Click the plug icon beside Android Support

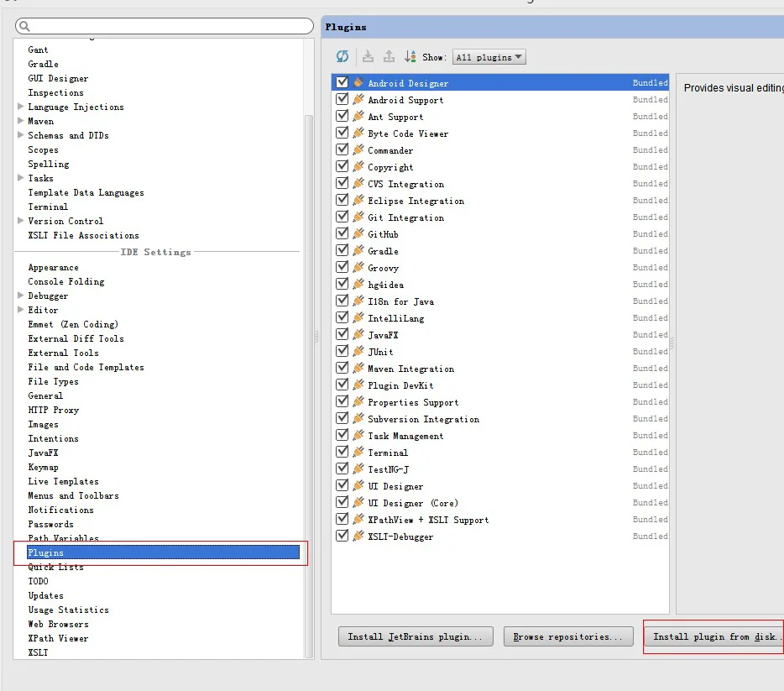coord(358,100)
